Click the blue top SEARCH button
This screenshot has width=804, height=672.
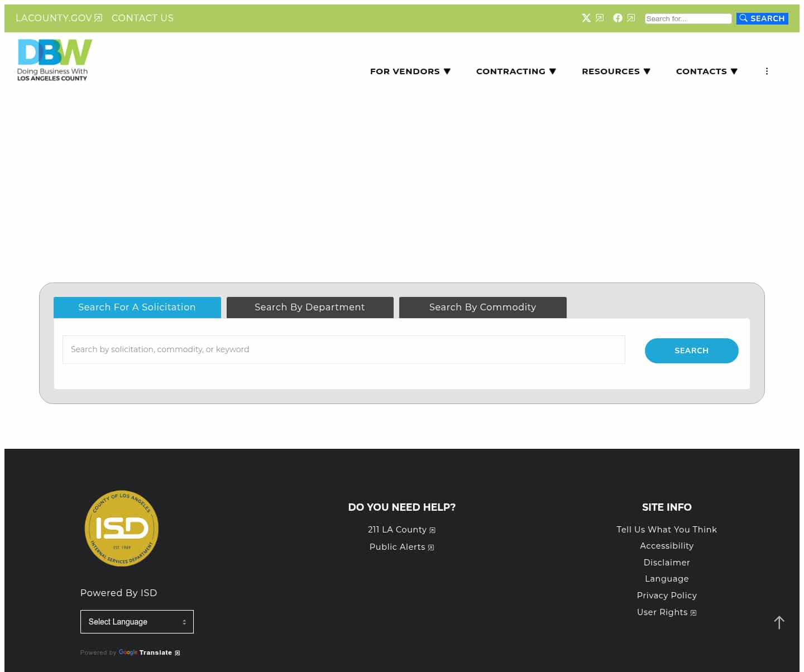[x=762, y=18]
